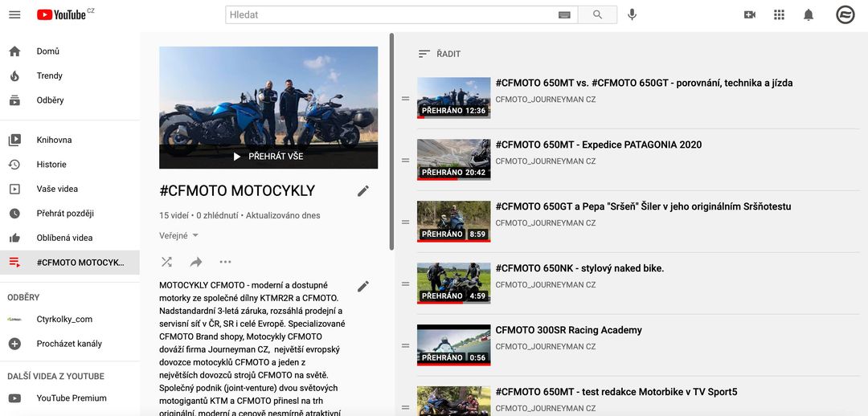The image size is (868, 416).
Task: Open Historie in sidebar
Action: 70,165
